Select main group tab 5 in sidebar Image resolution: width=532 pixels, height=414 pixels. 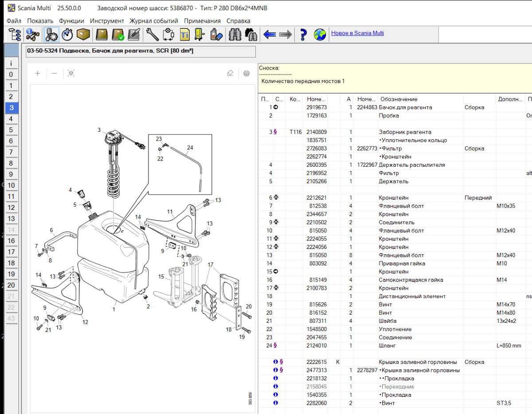[11, 130]
